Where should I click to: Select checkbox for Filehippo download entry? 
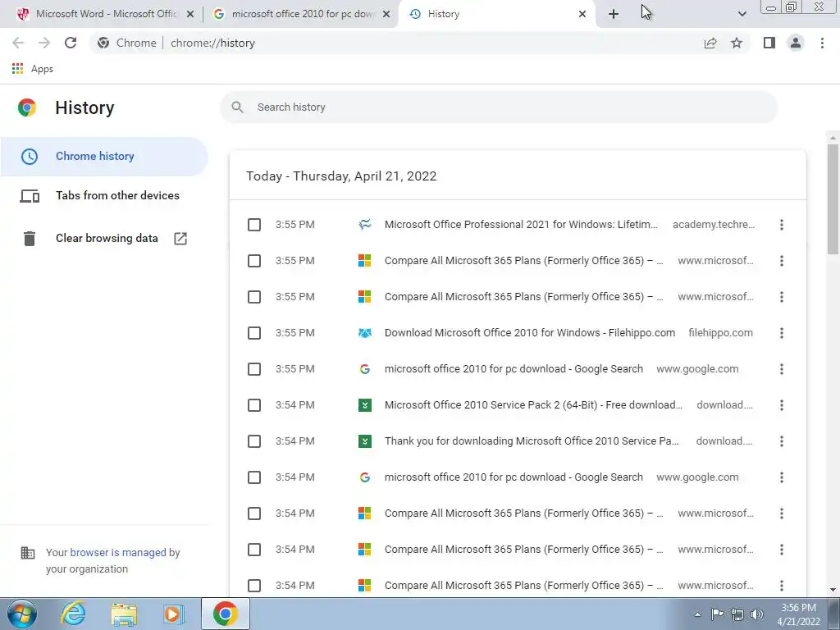(x=254, y=333)
